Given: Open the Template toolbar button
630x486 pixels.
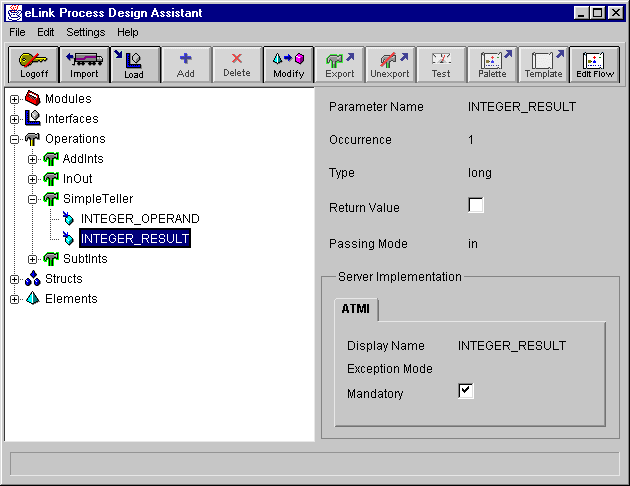Looking at the screenshot, I should 544,65.
